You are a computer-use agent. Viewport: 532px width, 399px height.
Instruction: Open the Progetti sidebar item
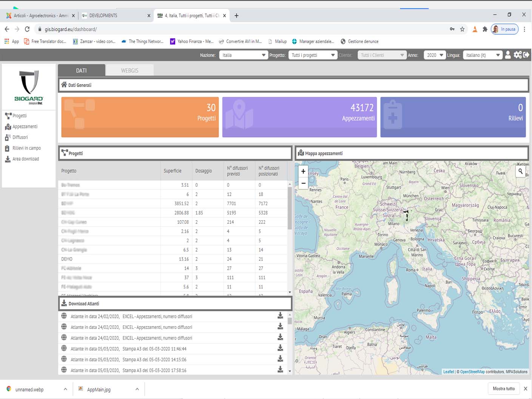coord(16,116)
